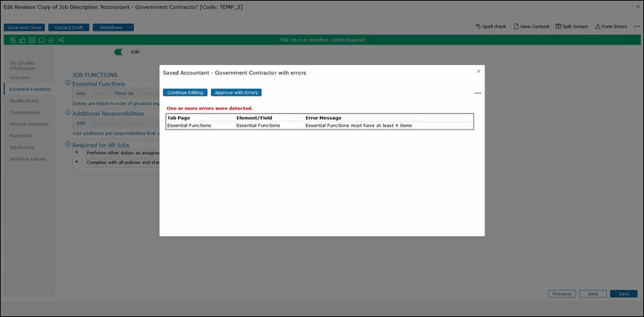644x317 pixels.
Task: Close the Saved with errors dialog
Action: point(479,71)
